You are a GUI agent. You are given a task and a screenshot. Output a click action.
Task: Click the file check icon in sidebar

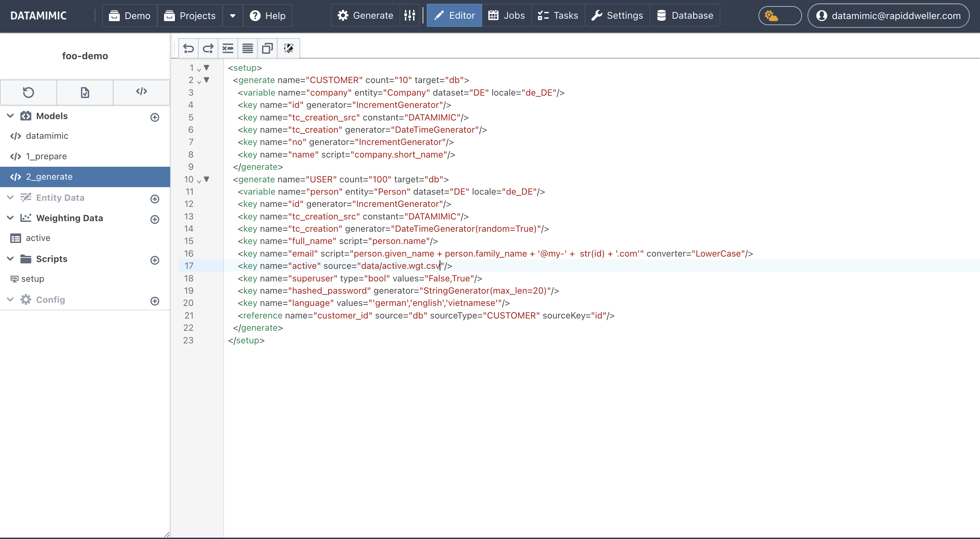pyautogui.click(x=85, y=93)
